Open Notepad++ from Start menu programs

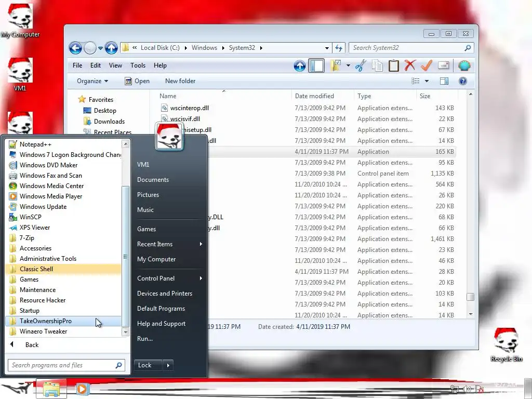pyautogui.click(x=64, y=144)
